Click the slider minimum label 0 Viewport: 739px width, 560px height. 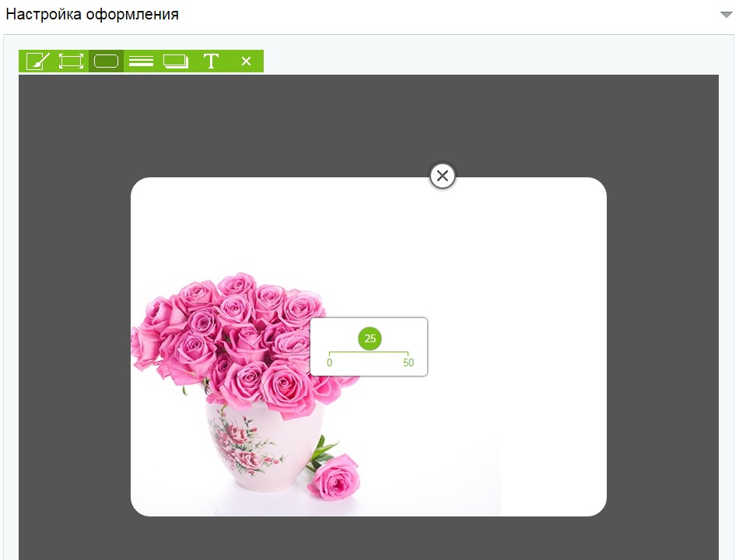point(329,363)
